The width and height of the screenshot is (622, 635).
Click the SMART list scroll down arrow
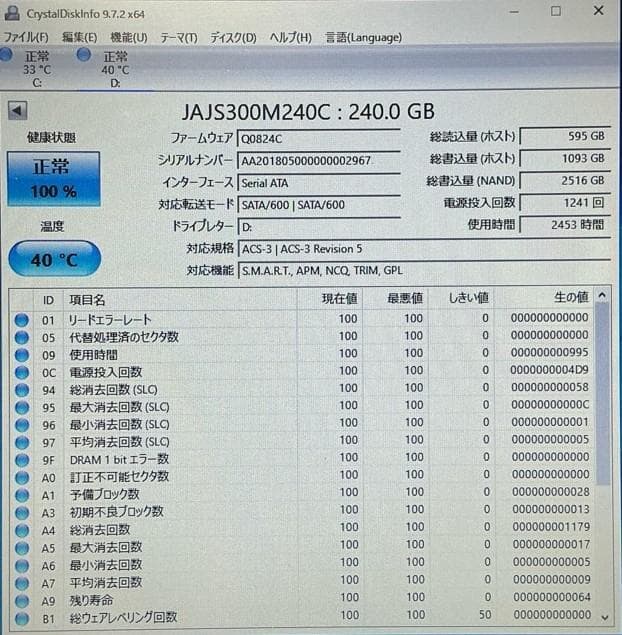point(605,618)
